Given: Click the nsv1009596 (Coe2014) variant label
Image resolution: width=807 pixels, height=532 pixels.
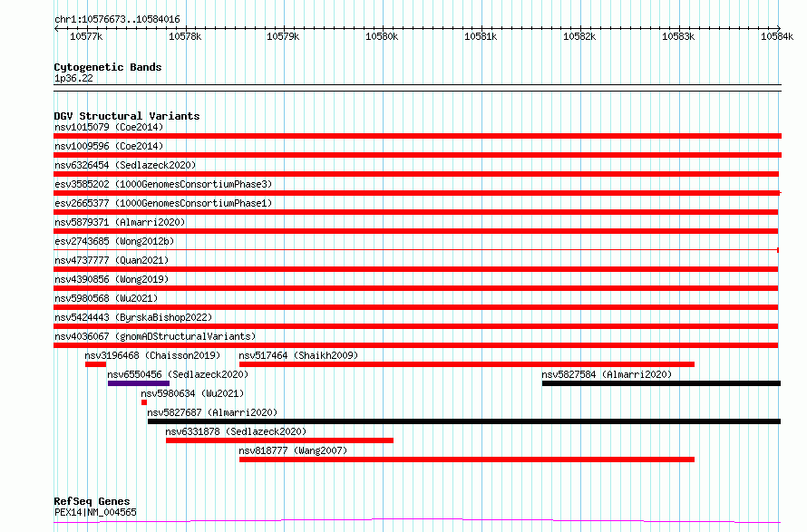Looking at the screenshot, I should click(109, 146).
